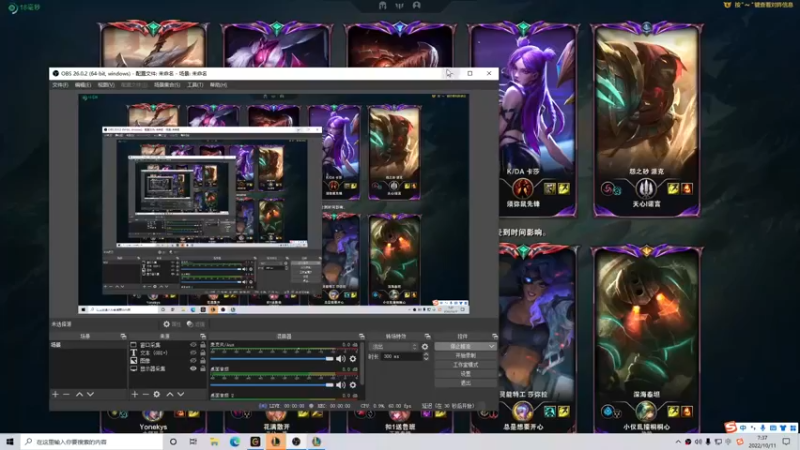Open 滤镜 filters button above Sources
Viewport: 800px width, 450px height.
pyautogui.click(x=196, y=324)
